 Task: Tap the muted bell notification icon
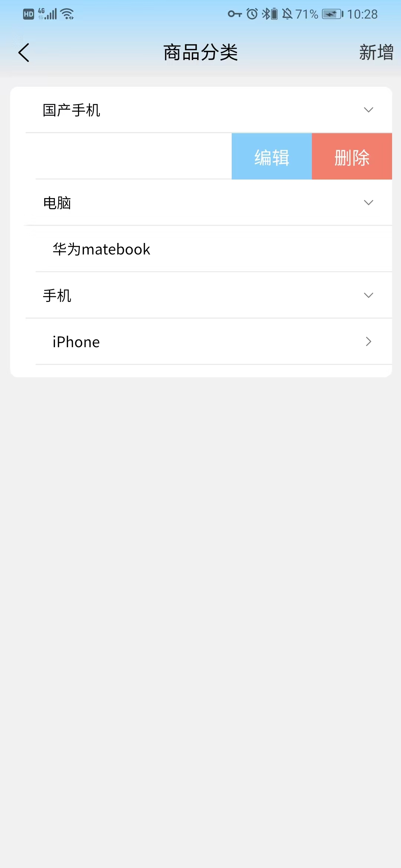(x=287, y=14)
